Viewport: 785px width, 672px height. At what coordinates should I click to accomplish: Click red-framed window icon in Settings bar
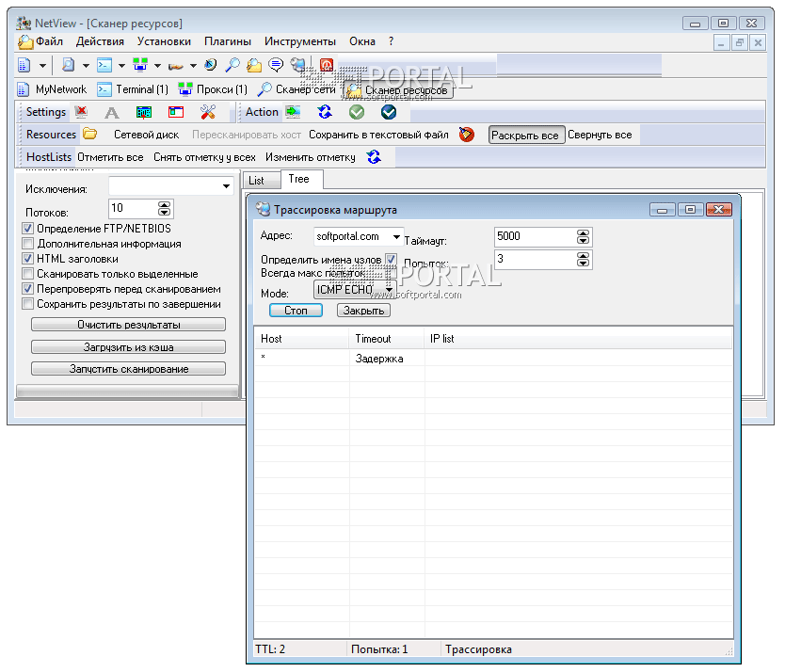[176, 112]
